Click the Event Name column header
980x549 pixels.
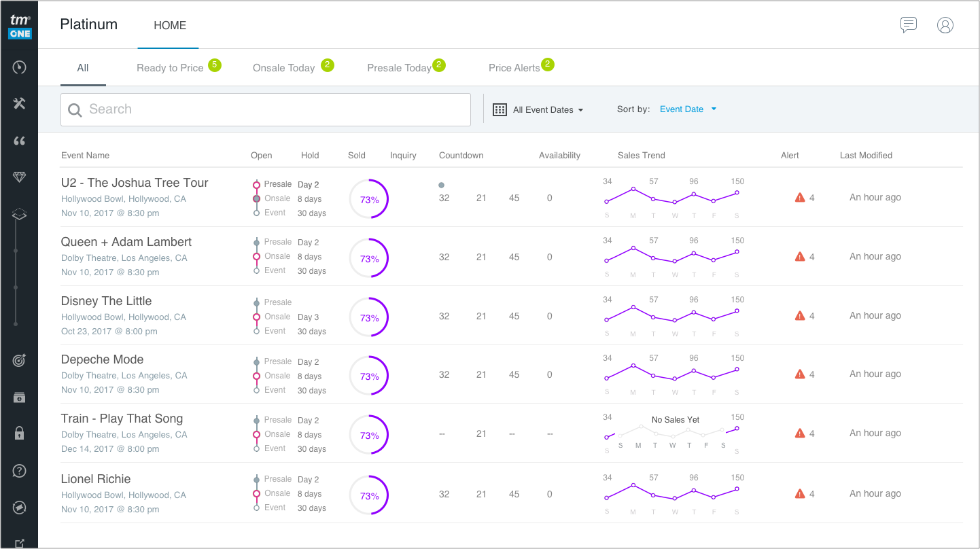click(x=85, y=156)
